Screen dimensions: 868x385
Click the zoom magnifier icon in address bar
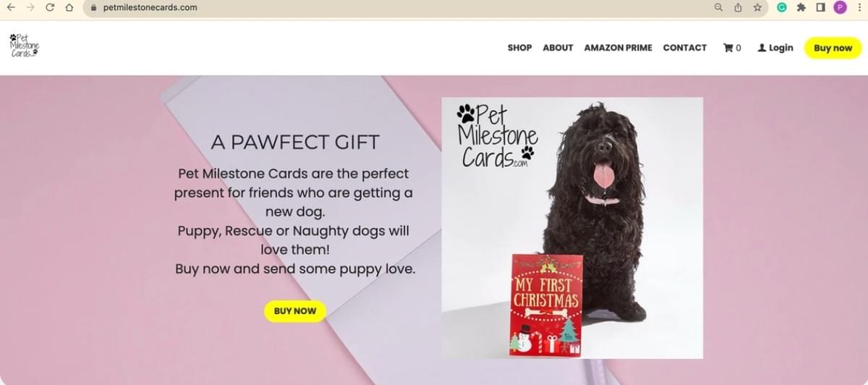718,7
